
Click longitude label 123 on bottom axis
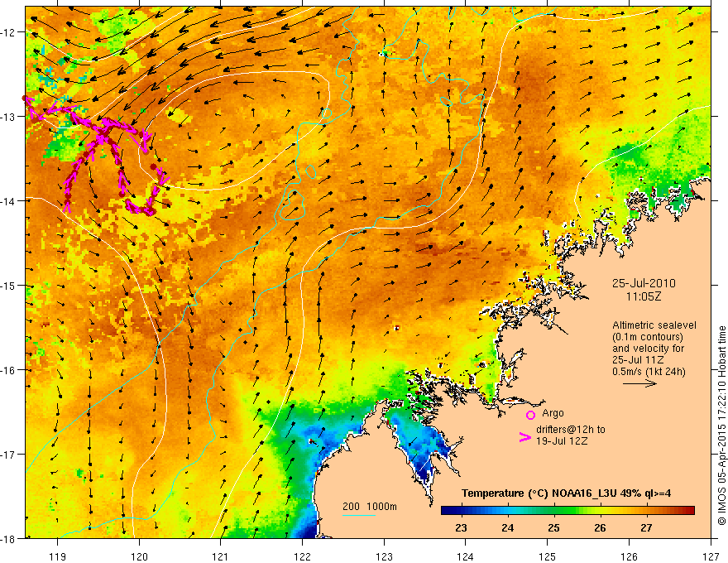(384, 557)
